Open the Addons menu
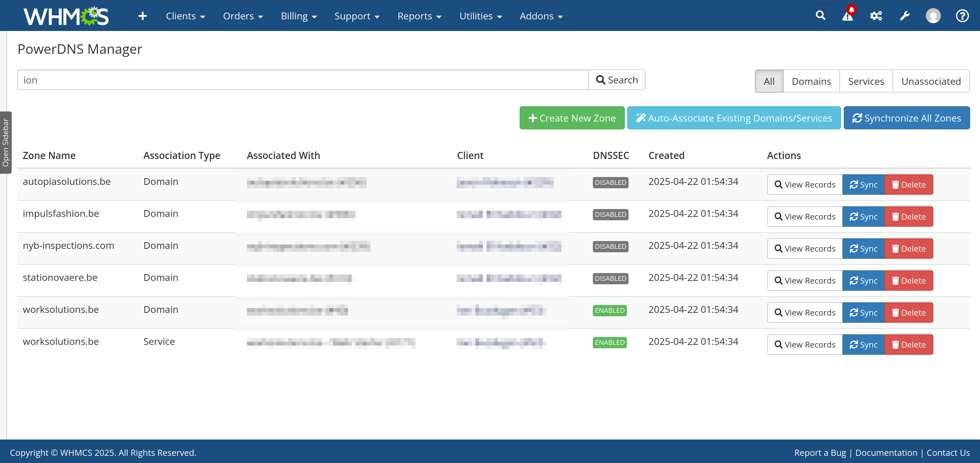The height and width of the screenshot is (463, 980). [x=541, y=16]
